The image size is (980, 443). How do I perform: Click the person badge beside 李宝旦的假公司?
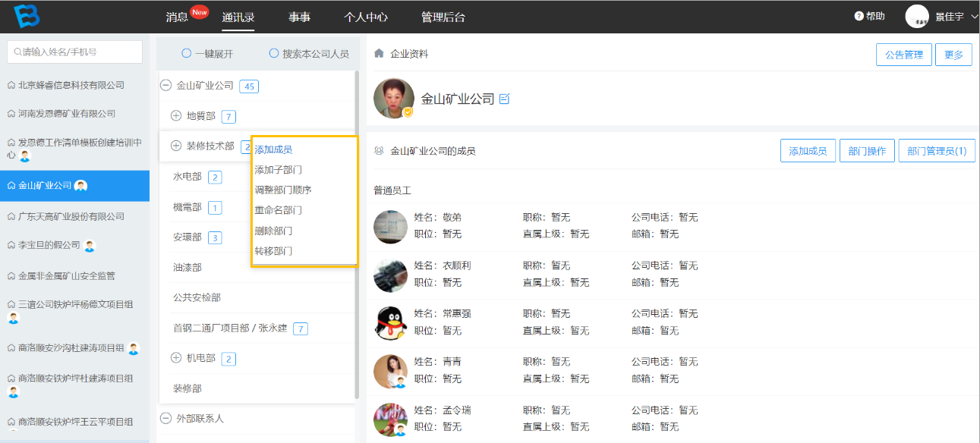coord(90,246)
